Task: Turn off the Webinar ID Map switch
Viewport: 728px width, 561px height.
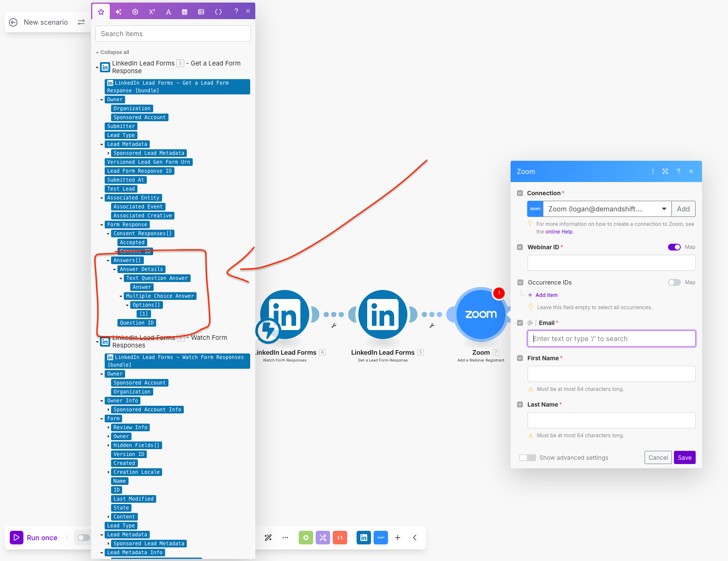Action: (674, 247)
